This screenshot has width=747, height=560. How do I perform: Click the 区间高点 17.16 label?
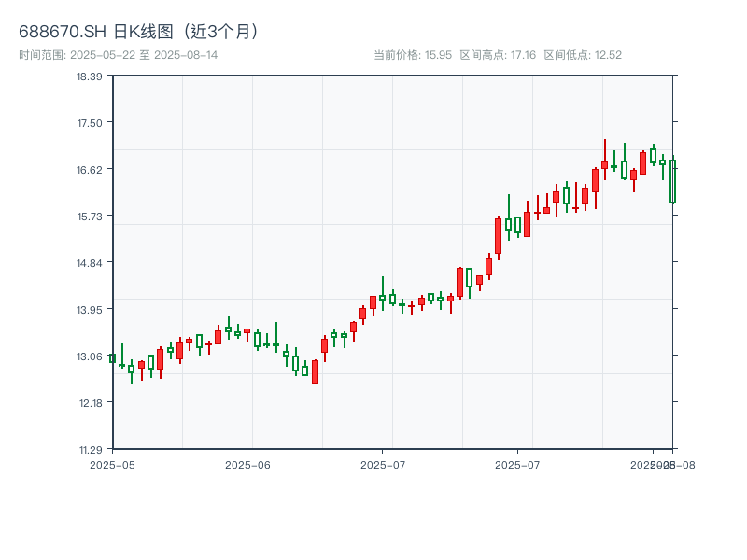pos(498,55)
